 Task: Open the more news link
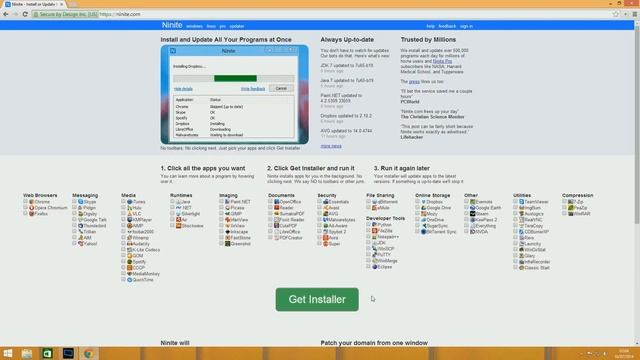(x=331, y=146)
